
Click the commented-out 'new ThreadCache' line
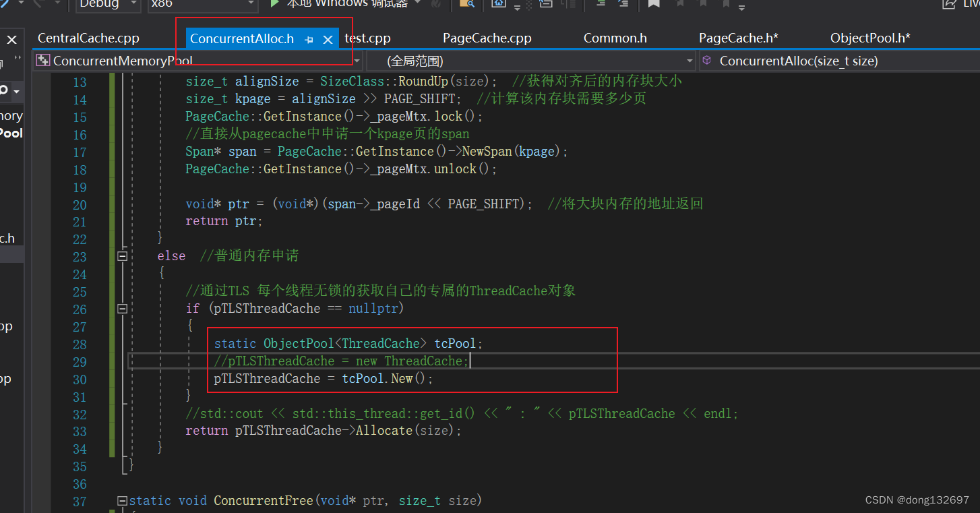click(342, 361)
